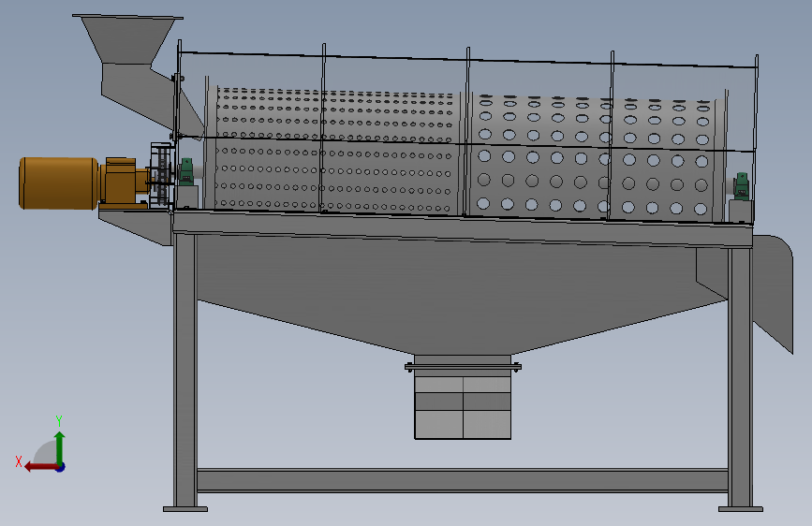Select the orange electric motor body
The width and height of the screenshot is (812, 526).
(59, 183)
